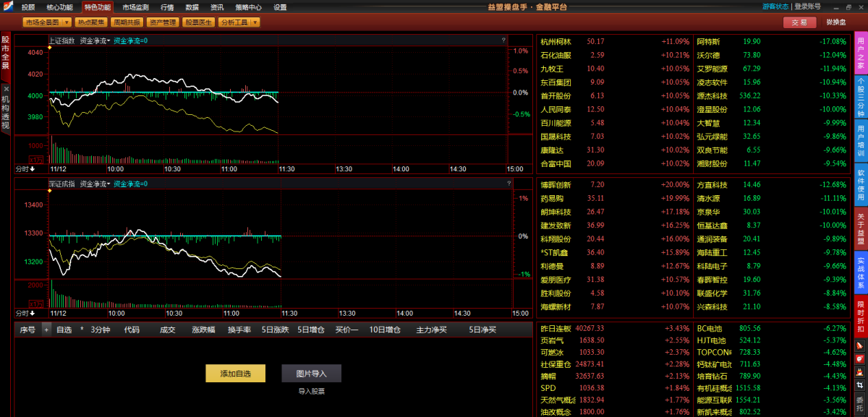868x417 pixels.
Task: Click the help question mark on 深证成指 chart
Action: click(x=503, y=184)
